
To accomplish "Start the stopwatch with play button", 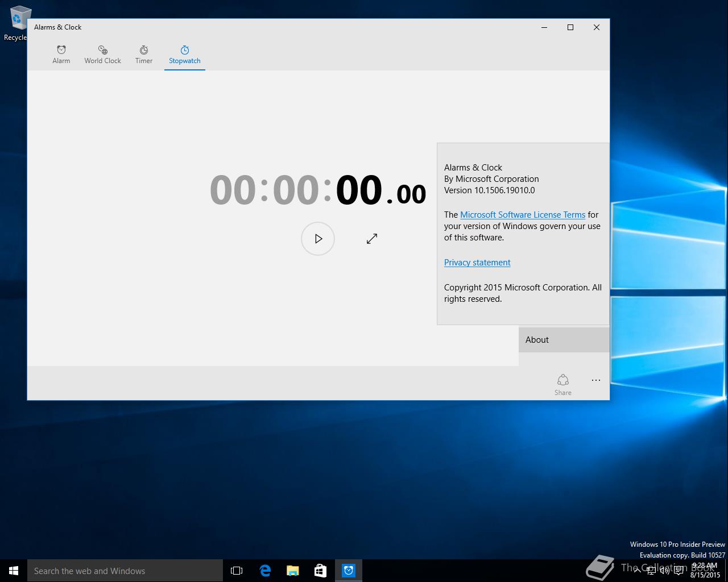I will coord(318,239).
